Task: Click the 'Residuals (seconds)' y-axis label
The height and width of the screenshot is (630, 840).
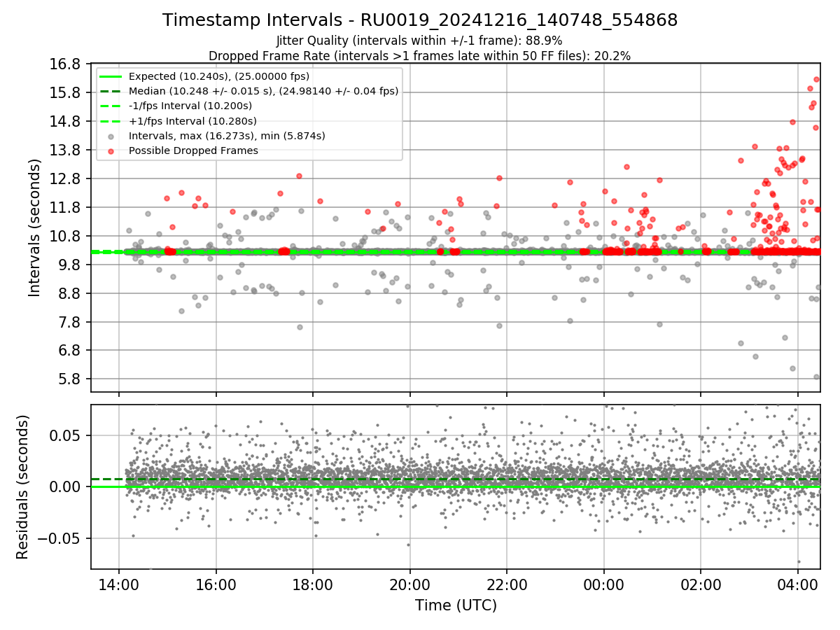Action: coord(22,487)
